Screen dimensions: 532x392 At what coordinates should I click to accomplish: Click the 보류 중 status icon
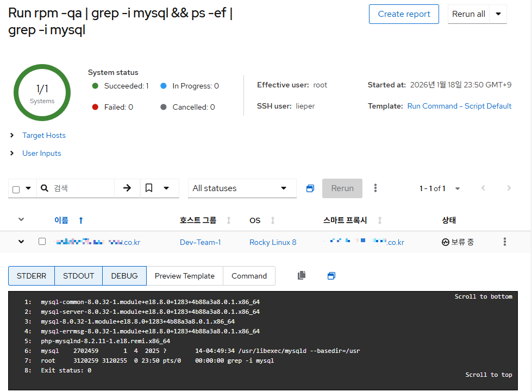[x=445, y=242]
